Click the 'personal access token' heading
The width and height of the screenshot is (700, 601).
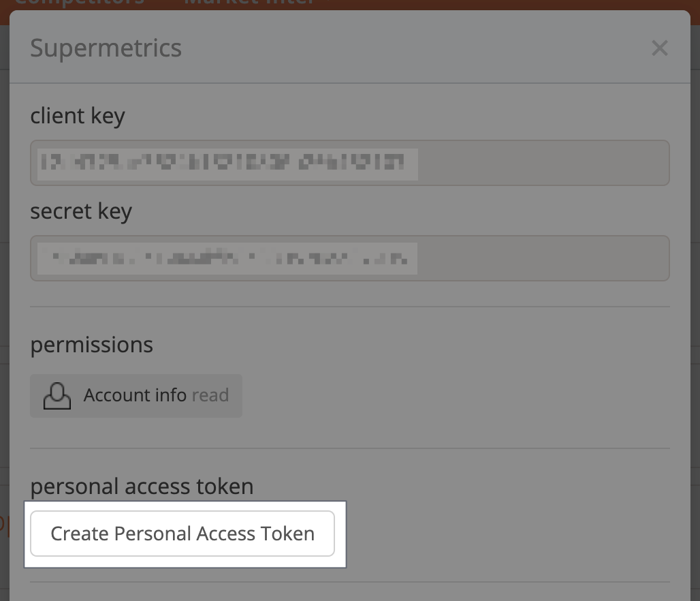(x=142, y=486)
